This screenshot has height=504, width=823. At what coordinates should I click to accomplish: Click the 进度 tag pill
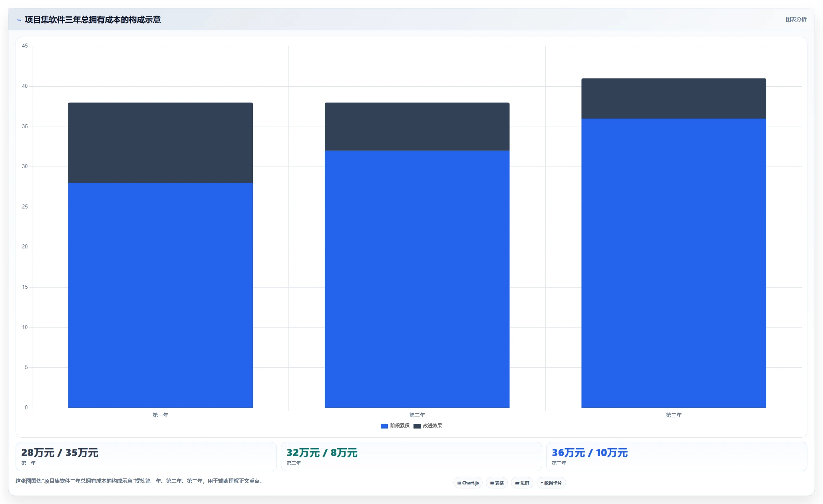point(522,483)
